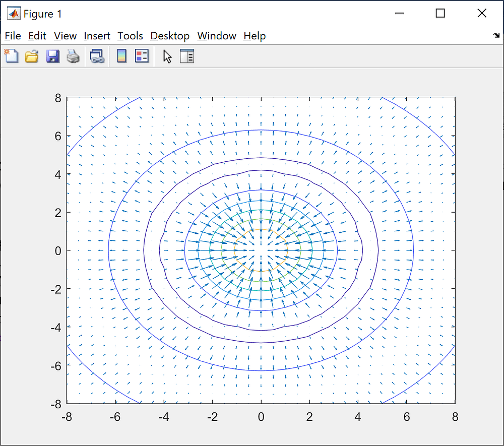Screen dimensions: 504x446
Task: Open the Edit menu
Action: coord(37,36)
